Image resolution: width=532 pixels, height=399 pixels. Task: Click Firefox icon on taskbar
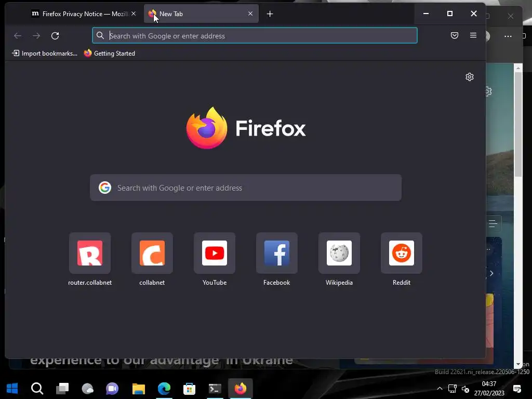[240, 388]
